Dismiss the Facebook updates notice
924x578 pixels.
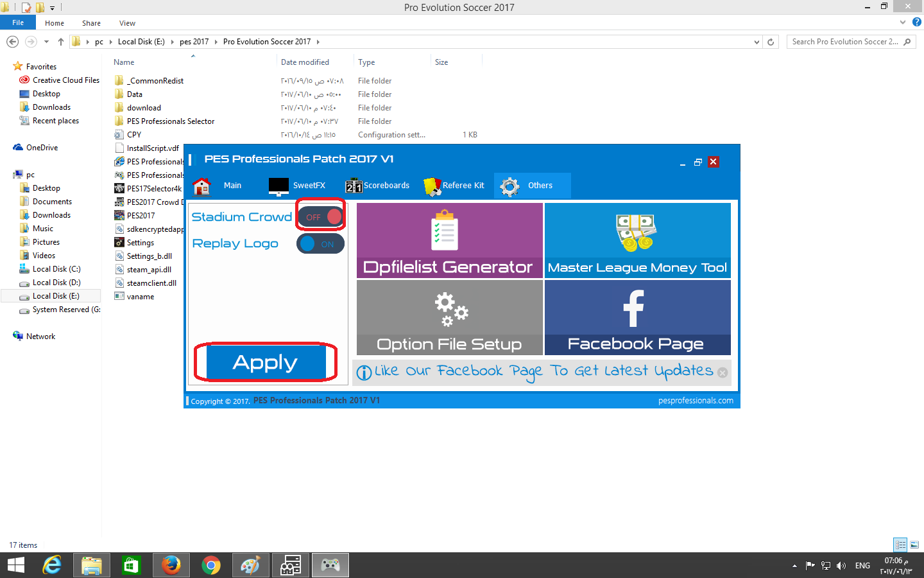(x=723, y=372)
